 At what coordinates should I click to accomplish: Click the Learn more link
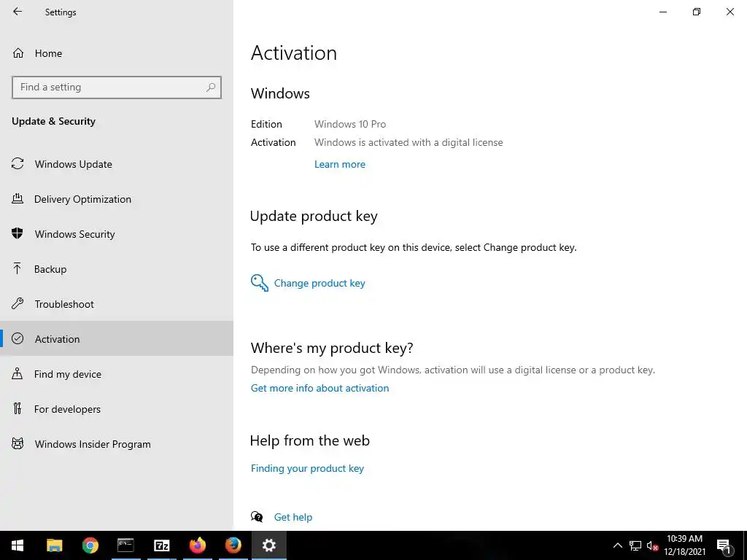tap(340, 164)
